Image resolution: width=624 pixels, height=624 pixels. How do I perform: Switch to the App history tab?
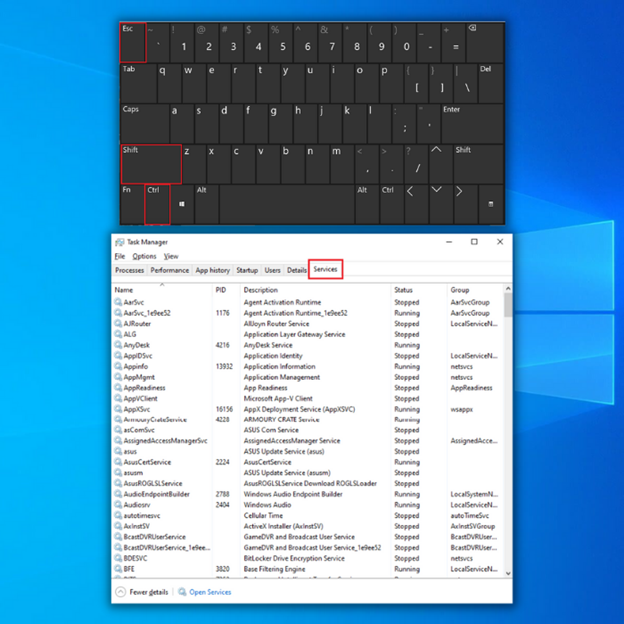213,270
